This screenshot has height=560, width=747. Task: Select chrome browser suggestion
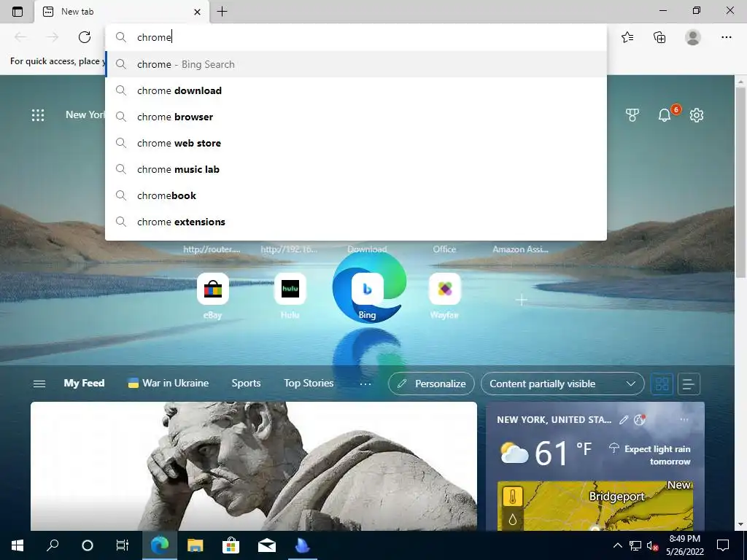tap(356, 117)
